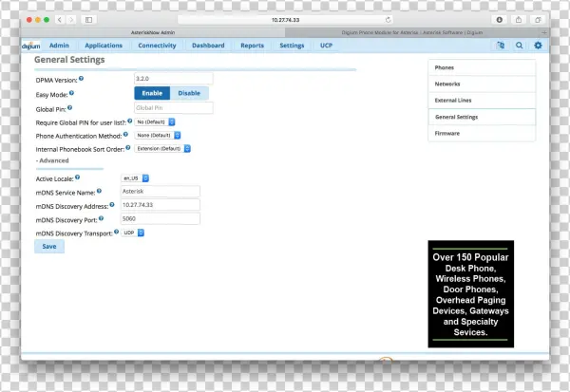Go to Networks in side panel

click(482, 84)
